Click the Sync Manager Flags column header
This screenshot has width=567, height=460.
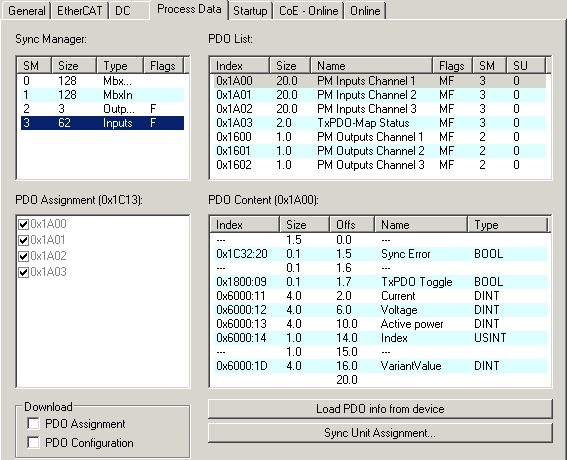click(x=164, y=66)
